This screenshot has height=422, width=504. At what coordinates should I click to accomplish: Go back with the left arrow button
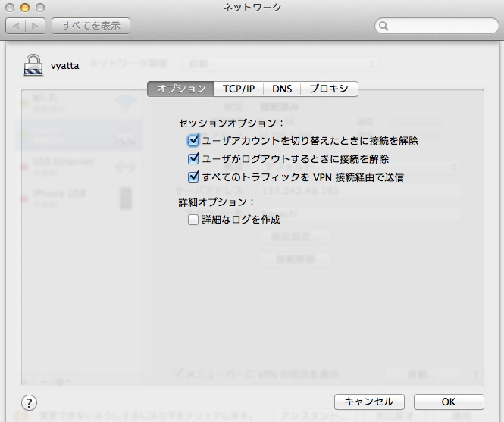tap(17, 26)
